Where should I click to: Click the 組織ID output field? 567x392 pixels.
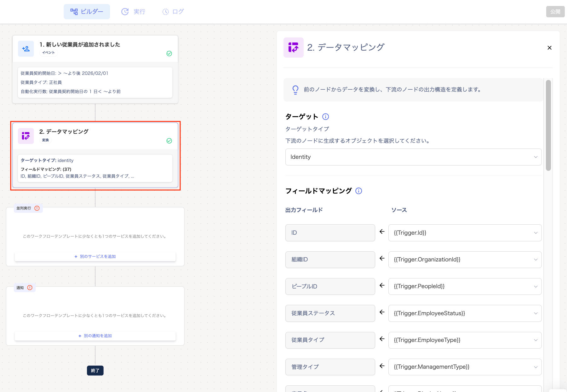330,260
